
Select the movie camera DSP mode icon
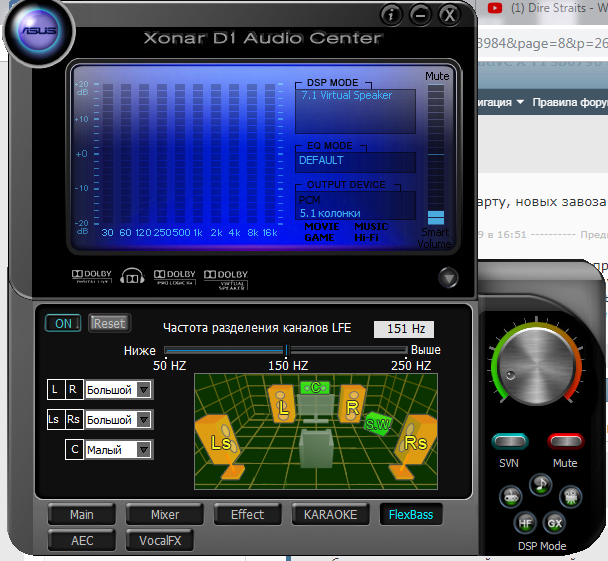point(570,496)
